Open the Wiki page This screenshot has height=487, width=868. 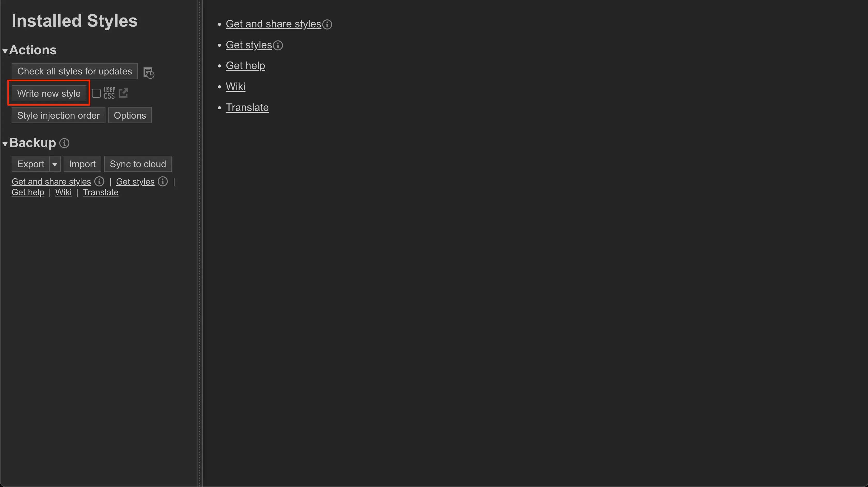click(235, 86)
